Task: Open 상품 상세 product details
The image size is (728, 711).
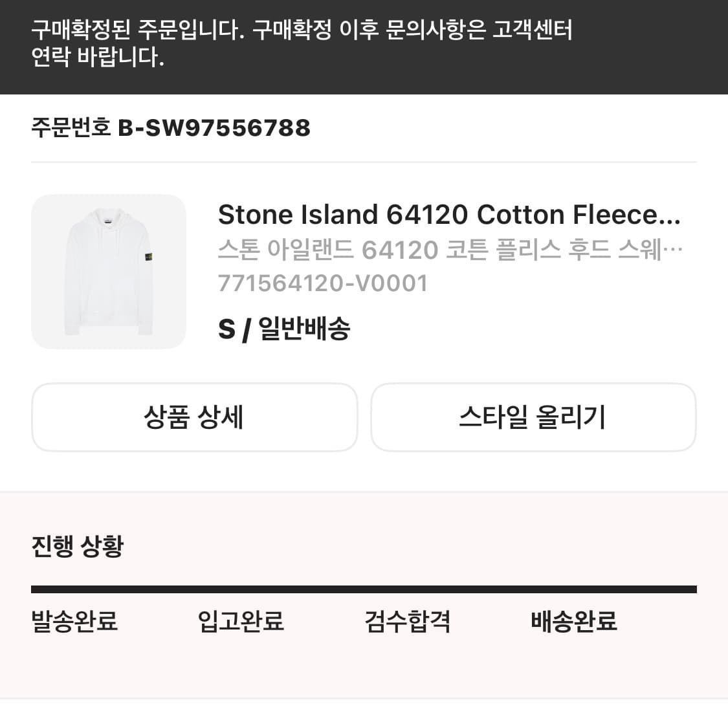Action: click(x=194, y=417)
